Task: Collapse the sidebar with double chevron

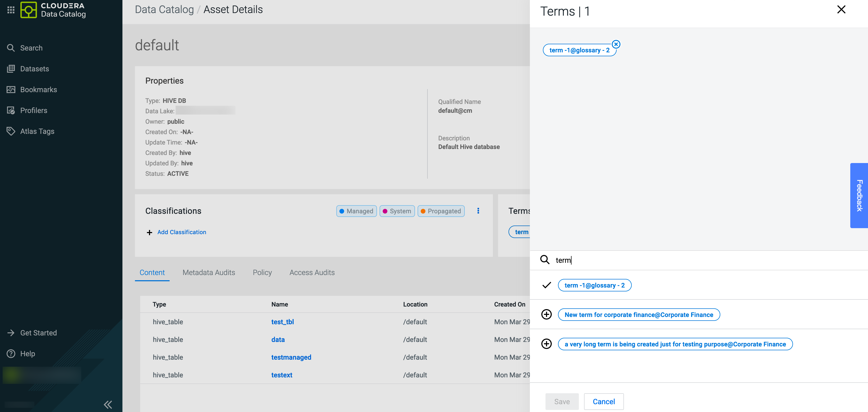Action: [108, 404]
